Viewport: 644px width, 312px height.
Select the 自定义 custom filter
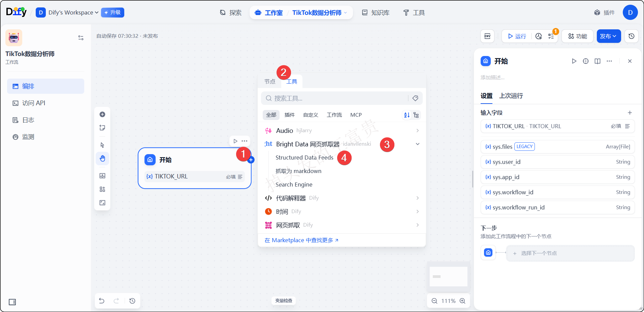click(311, 115)
